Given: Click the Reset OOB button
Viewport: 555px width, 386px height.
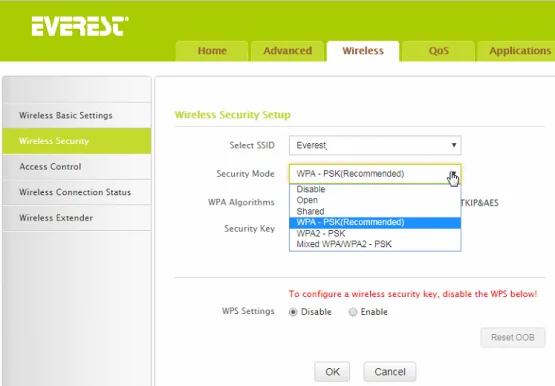Looking at the screenshot, I should click(x=513, y=338).
